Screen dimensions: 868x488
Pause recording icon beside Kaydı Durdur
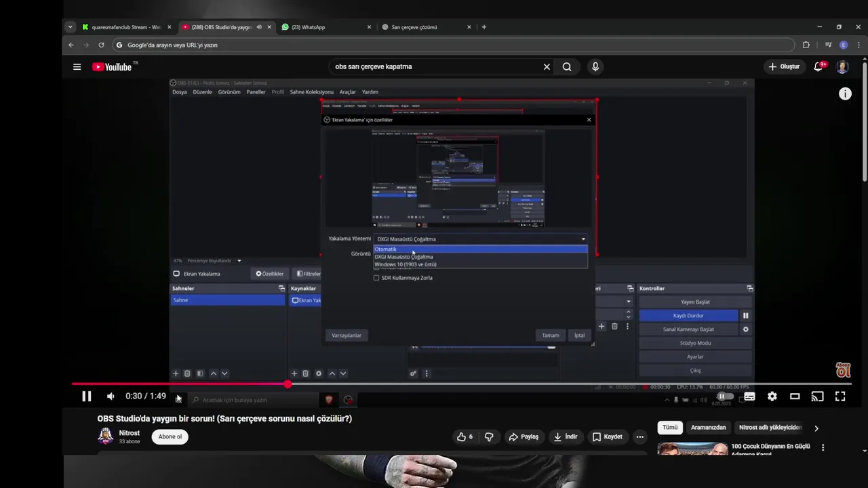(x=745, y=316)
